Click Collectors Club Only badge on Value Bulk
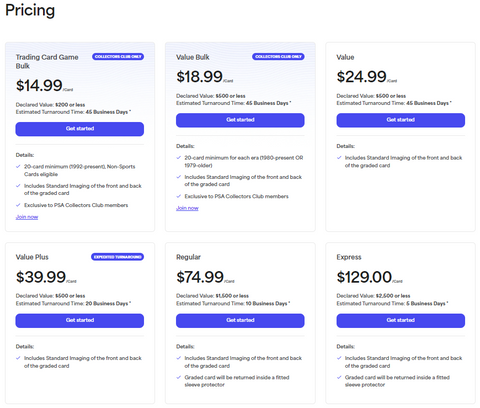480x408 pixels. [x=278, y=57]
